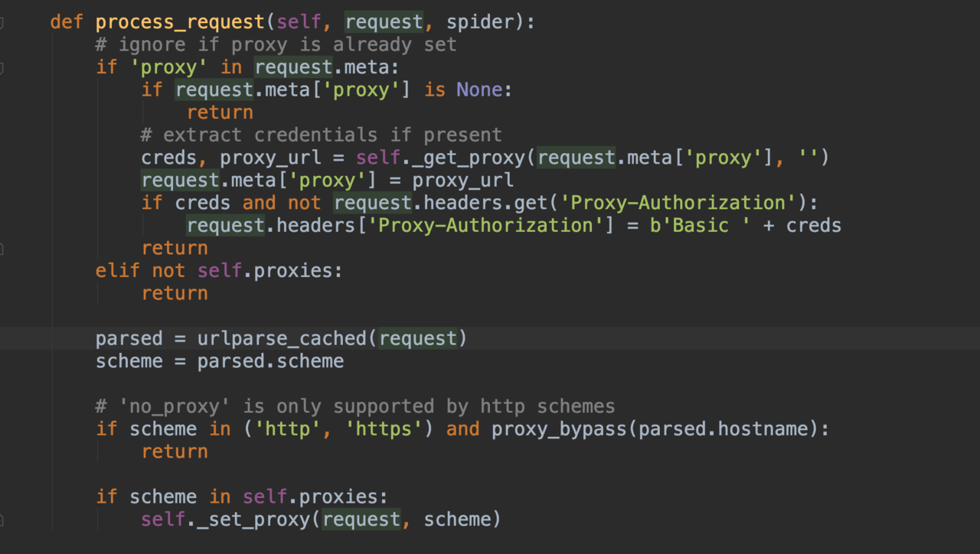980x554 pixels.
Task: Click fold end marker beside self._set_proxy line
Action: pyautogui.click(x=2, y=520)
